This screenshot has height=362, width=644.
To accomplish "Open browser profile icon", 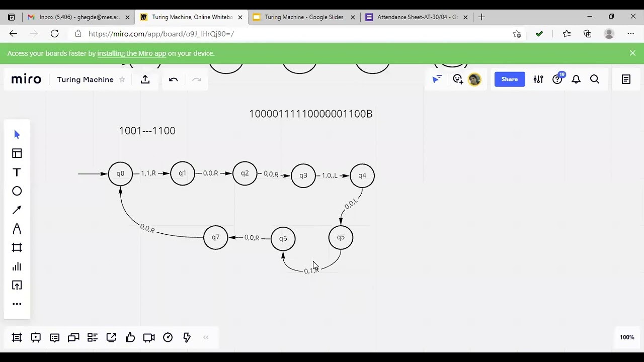I will (609, 34).
